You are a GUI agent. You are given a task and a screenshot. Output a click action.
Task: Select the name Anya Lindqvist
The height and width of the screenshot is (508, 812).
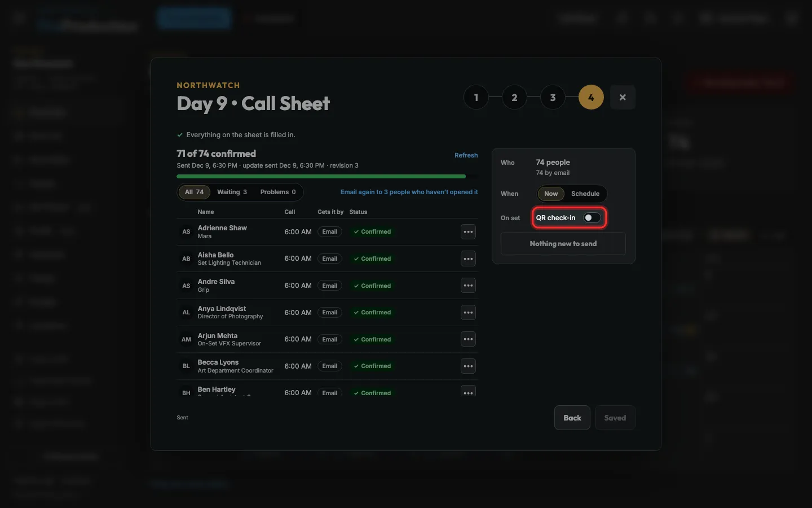(222, 309)
